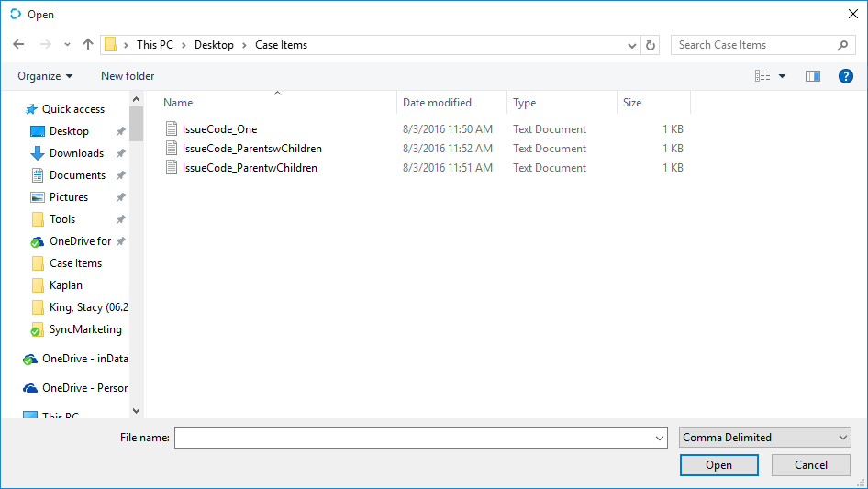
Task: Click the Pictures folder icon
Action: tap(37, 197)
